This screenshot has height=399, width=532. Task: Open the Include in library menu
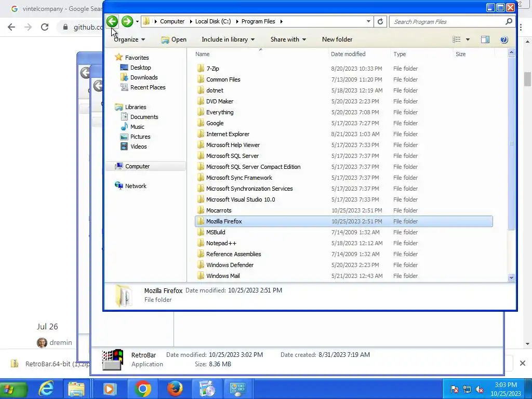point(228,39)
